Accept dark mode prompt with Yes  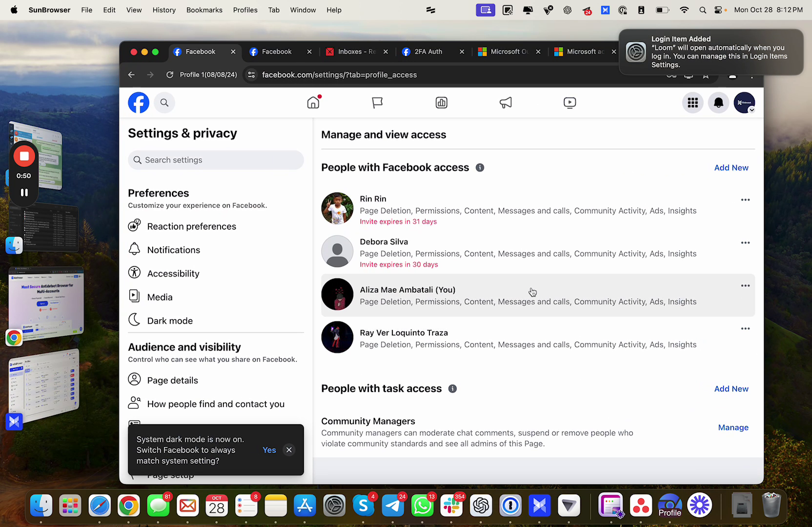269,450
